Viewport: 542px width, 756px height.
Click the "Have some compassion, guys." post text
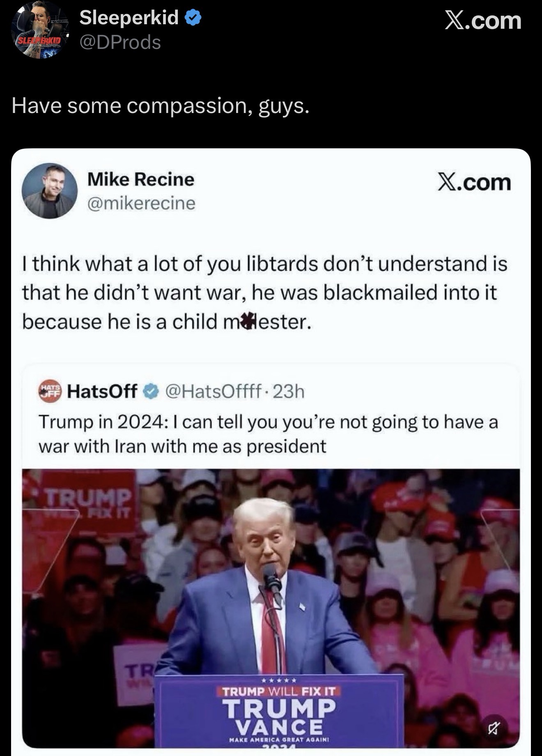pos(160,106)
